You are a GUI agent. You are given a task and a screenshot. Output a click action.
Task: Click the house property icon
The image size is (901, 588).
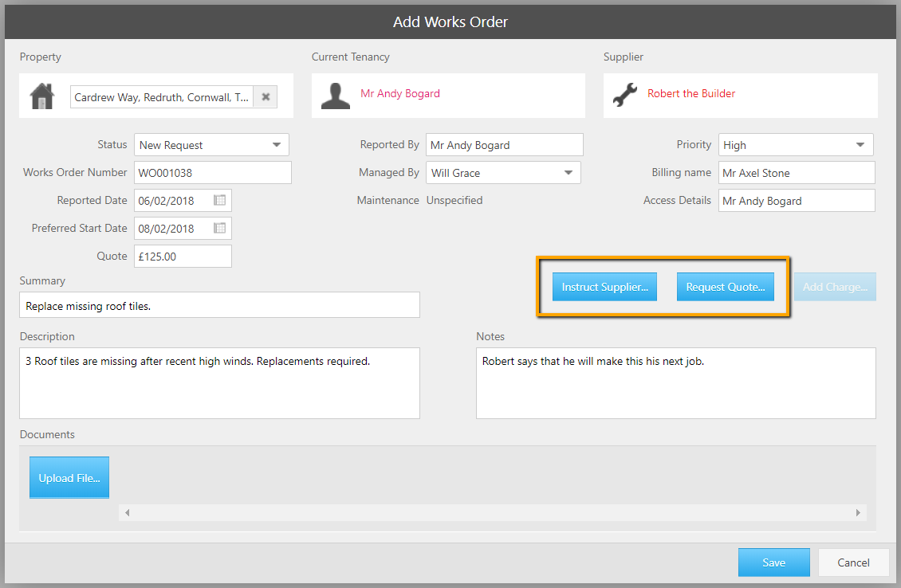[x=42, y=96]
